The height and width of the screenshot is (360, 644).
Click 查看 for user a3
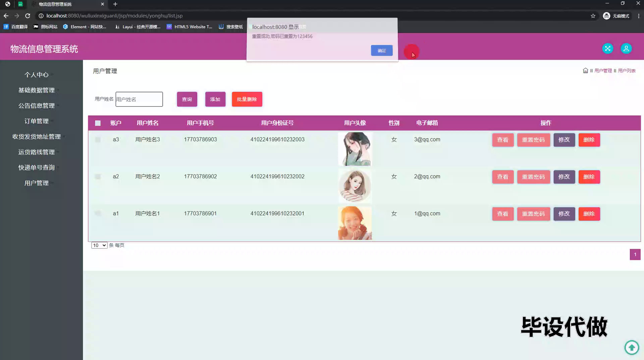[x=503, y=140]
